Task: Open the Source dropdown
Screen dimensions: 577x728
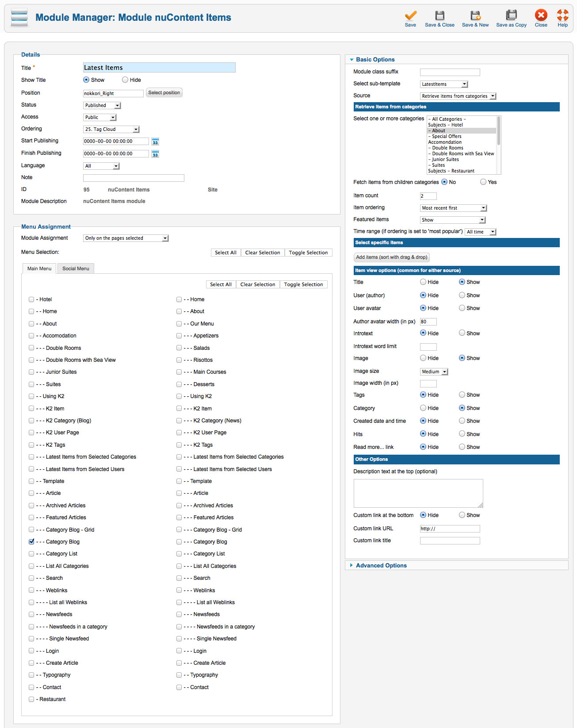Action: (458, 96)
